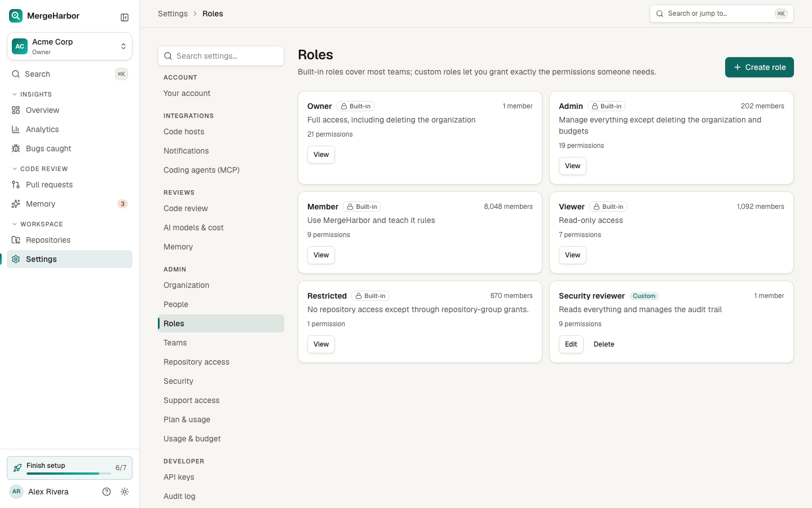Click the Settings gear icon in sidebar

[16, 259]
